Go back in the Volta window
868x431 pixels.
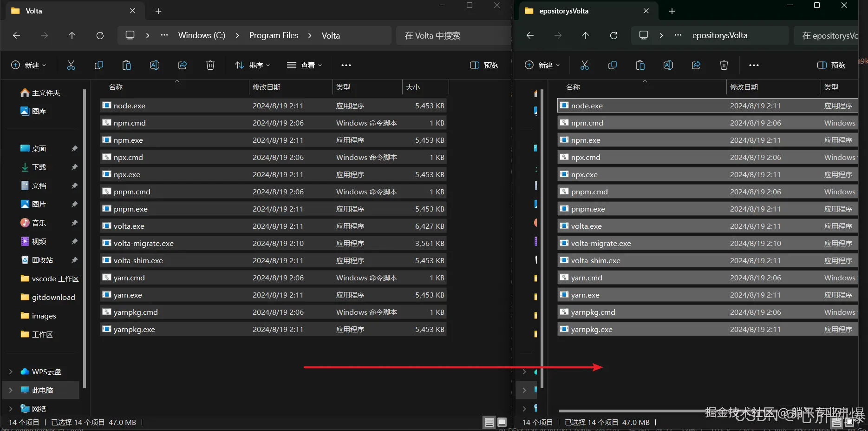click(16, 35)
